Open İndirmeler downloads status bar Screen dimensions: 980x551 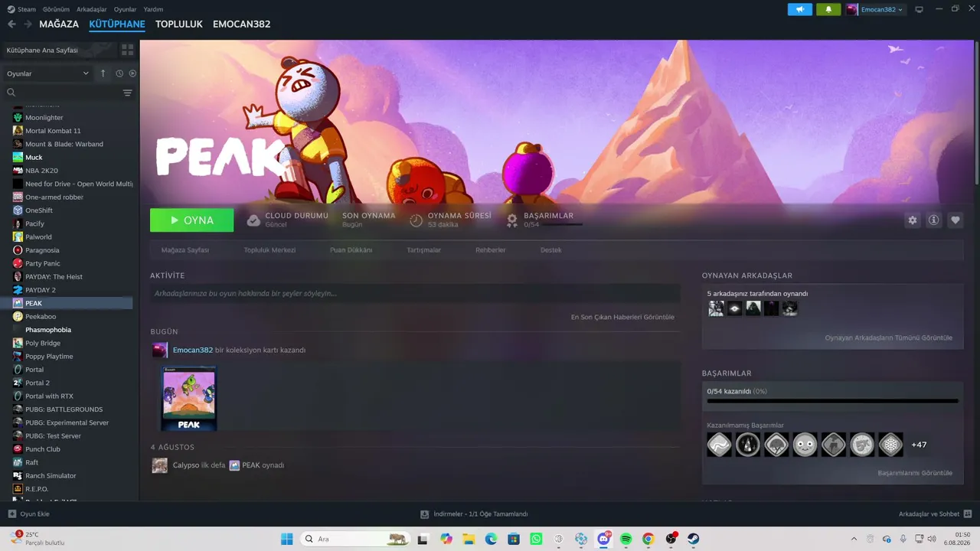pyautogui.click(x=475, y=514)
